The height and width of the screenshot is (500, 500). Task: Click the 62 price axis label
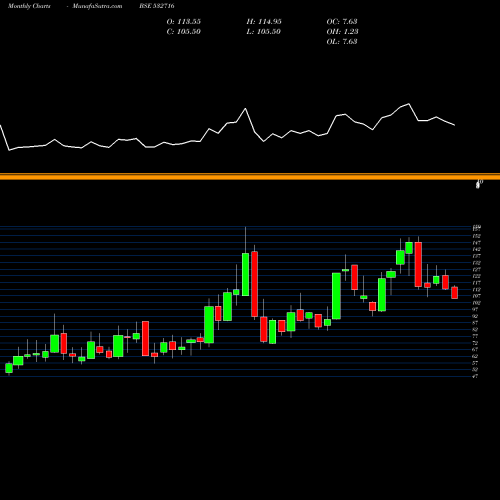[476, 356]
